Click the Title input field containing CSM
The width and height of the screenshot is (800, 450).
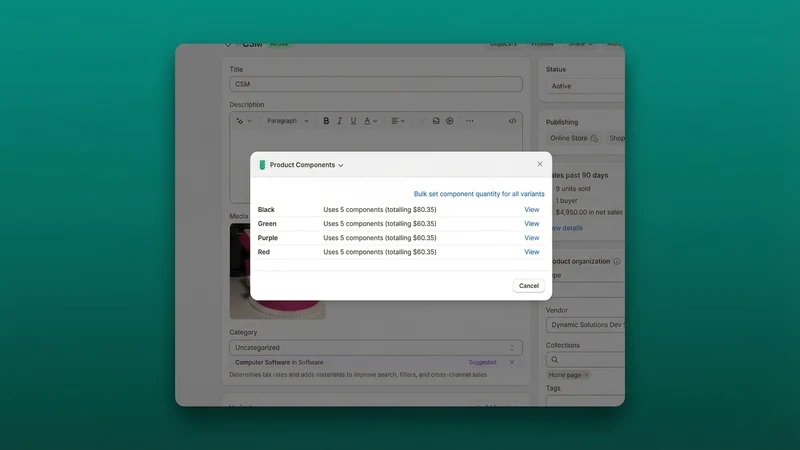pyautogui.click(x=376, y=84)
